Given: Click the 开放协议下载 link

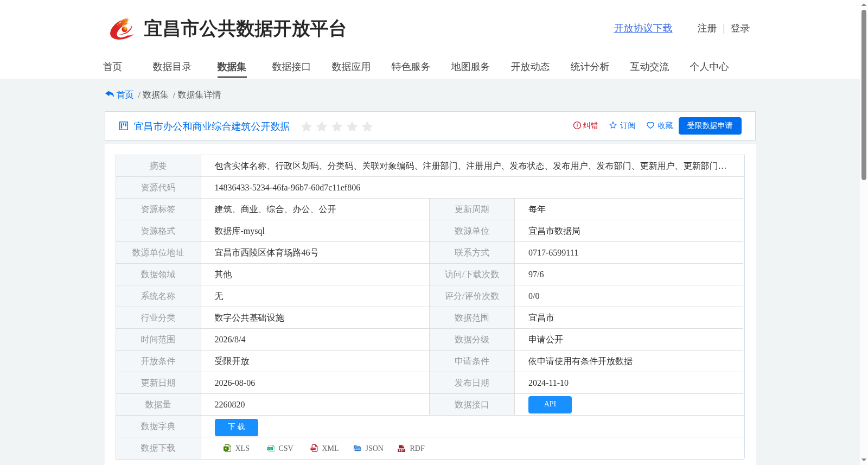Looking at the screenshot, I should click(643, 28).
